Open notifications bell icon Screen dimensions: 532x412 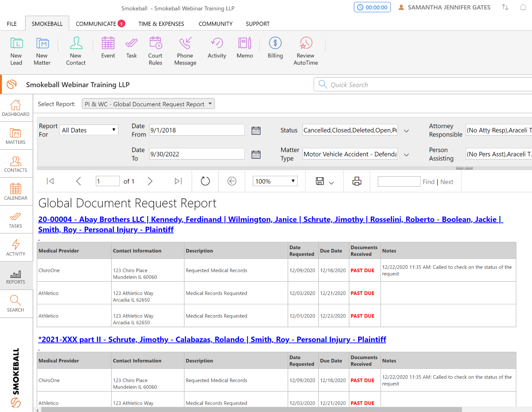click(523, 8)
